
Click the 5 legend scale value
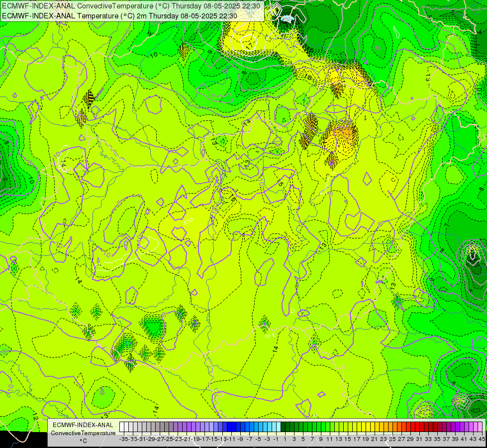coord(303,440)
